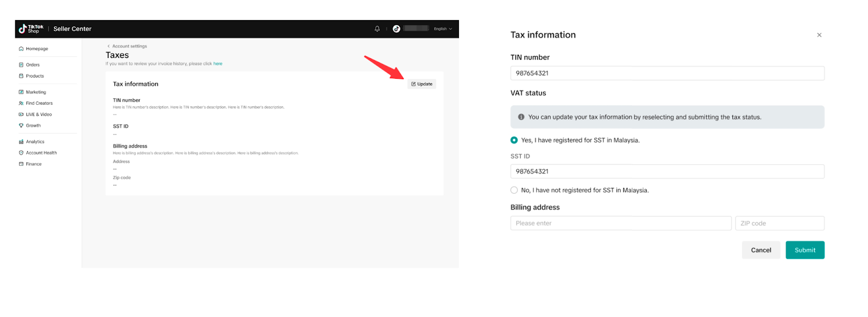Screen dimensions: 868x317
Task: Click the Seller Center title
Action: (72, 29)
